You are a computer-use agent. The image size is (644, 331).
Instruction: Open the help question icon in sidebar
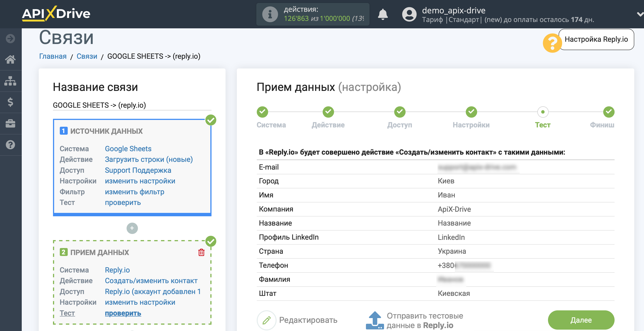click(x=10, y=145)
